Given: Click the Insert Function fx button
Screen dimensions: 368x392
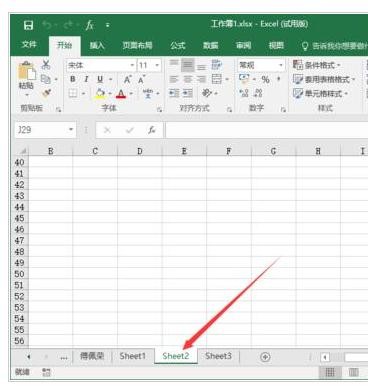Looking at the screenshot, I should coord(152,130).
